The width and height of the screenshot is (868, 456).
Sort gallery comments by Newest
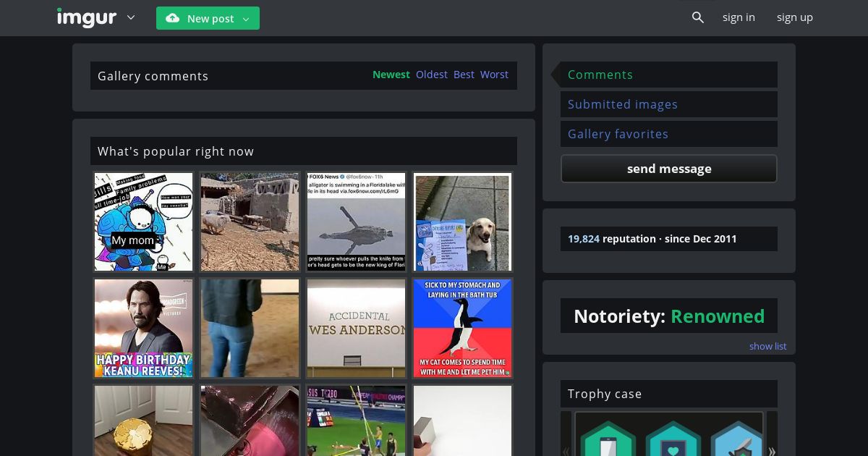click(x=391, y=75)
